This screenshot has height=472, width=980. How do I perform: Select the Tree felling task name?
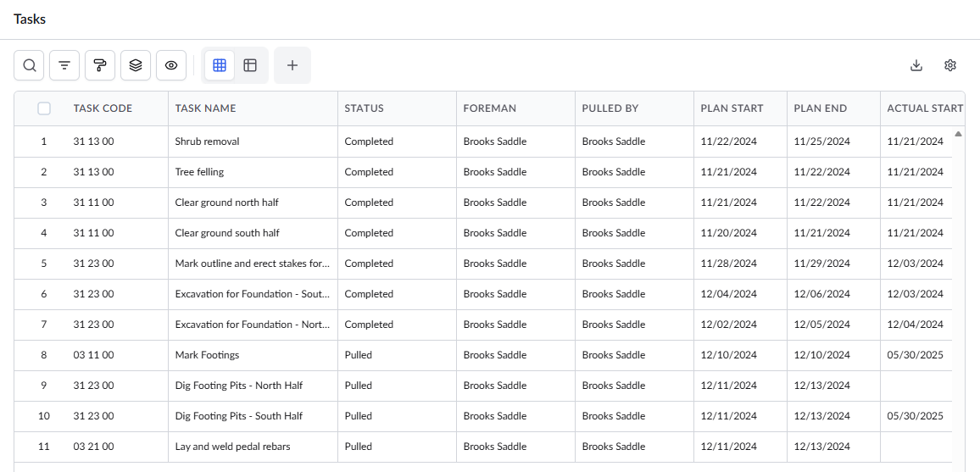[199, 172]
